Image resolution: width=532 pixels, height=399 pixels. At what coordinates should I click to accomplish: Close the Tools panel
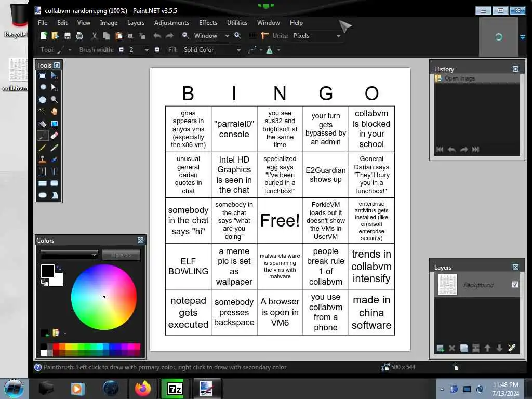tap(57, 65)
